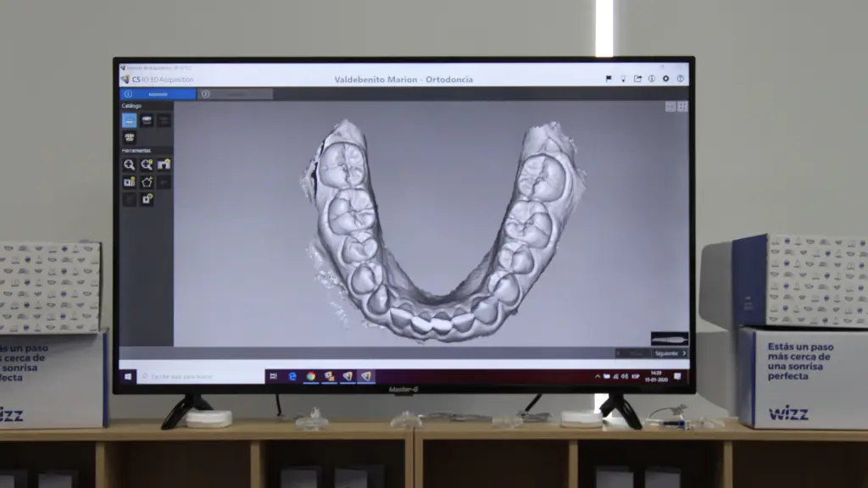Pick the polygon selection tool
Image resolution: width=868 pixels, height=488 pixels.
[x=147, y=182]
